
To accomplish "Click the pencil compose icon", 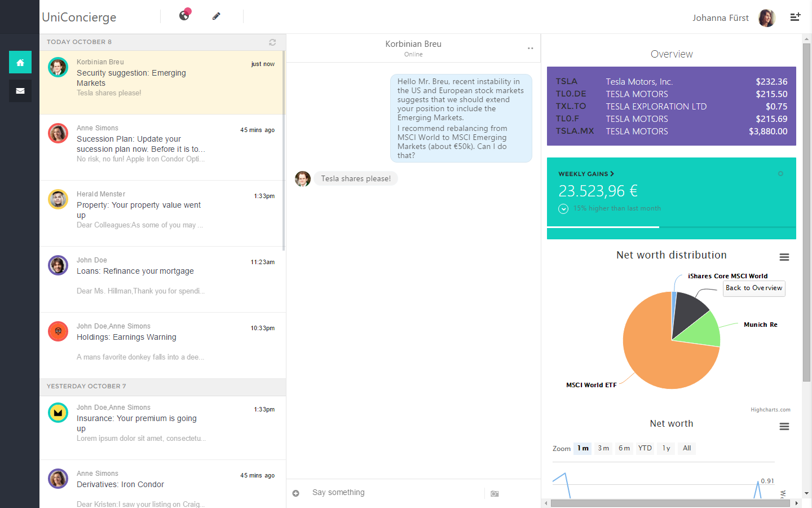I will (x=216, y=16).
